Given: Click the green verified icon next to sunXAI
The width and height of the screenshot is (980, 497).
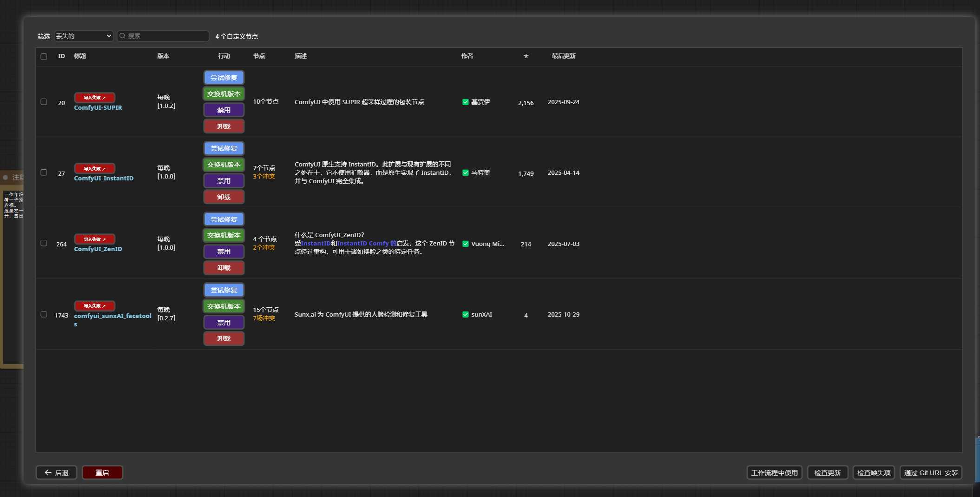Looking at the screenshot, I should (x=465, y=315).
